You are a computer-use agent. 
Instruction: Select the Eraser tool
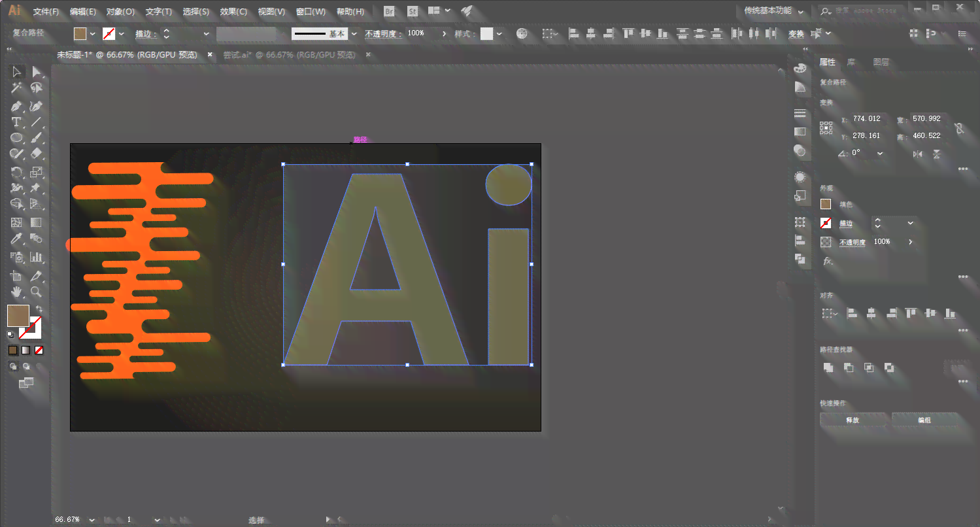37,154
